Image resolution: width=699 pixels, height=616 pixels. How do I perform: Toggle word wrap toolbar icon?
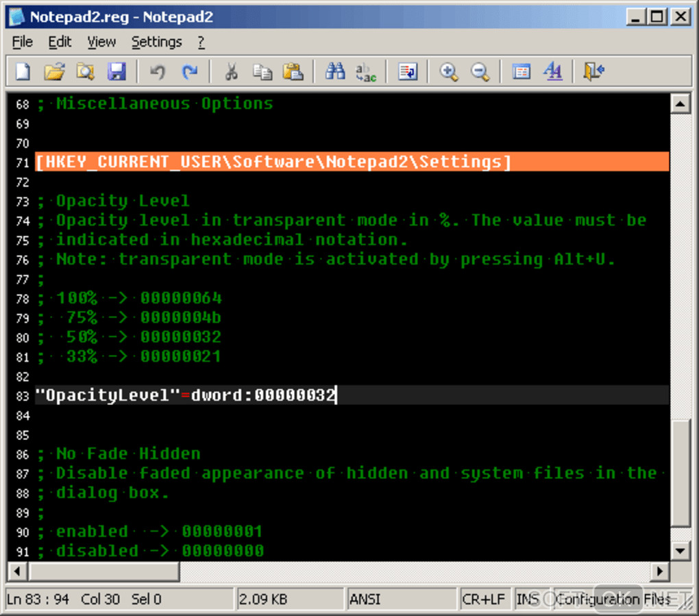click(408, 71)
